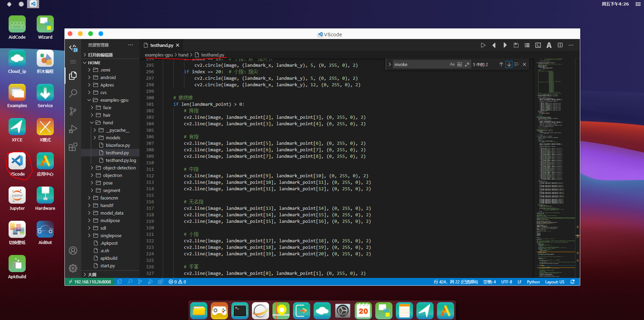Click the errors and warnings count in status bar
The image size is (644, 320).
(x=178, y=282)
